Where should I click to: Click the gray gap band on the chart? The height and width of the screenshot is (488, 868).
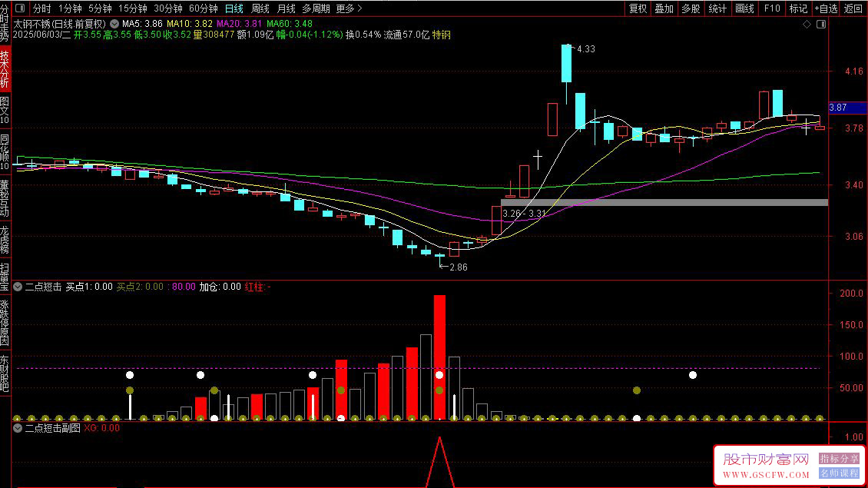click(x=664, y=202)
